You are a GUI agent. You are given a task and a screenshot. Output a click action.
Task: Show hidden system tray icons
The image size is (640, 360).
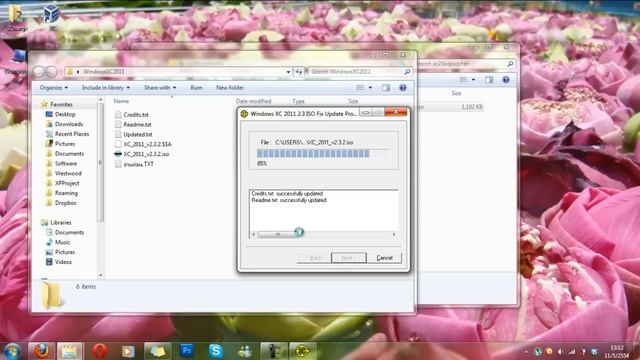[x=526, y=352]
